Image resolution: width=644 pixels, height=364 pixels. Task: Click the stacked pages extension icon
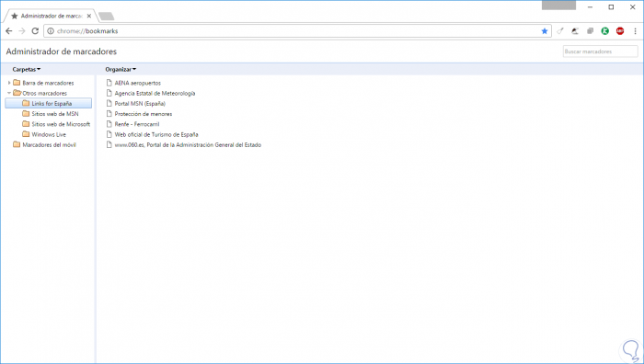tap(591, 31)
